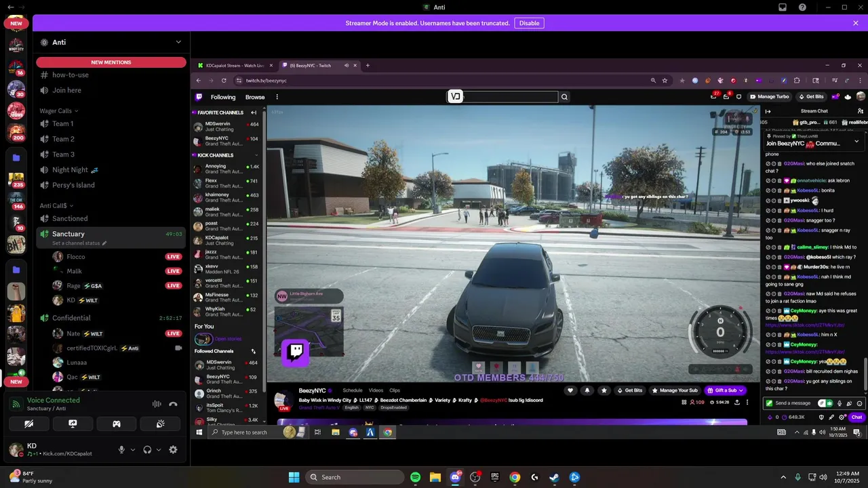Open the Gift a Sub dropdown
The width and height of the screenshot is (868, 488).
(x=725, y=390)
